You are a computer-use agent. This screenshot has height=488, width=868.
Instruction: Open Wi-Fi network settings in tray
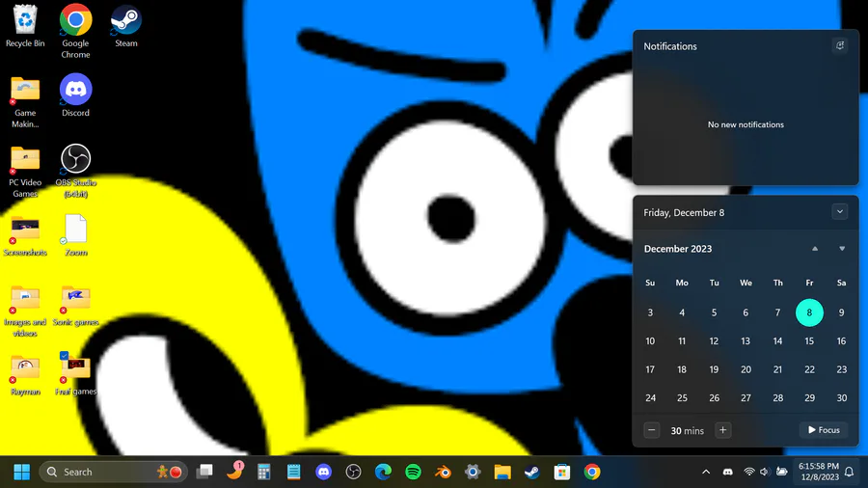[749, 472]
